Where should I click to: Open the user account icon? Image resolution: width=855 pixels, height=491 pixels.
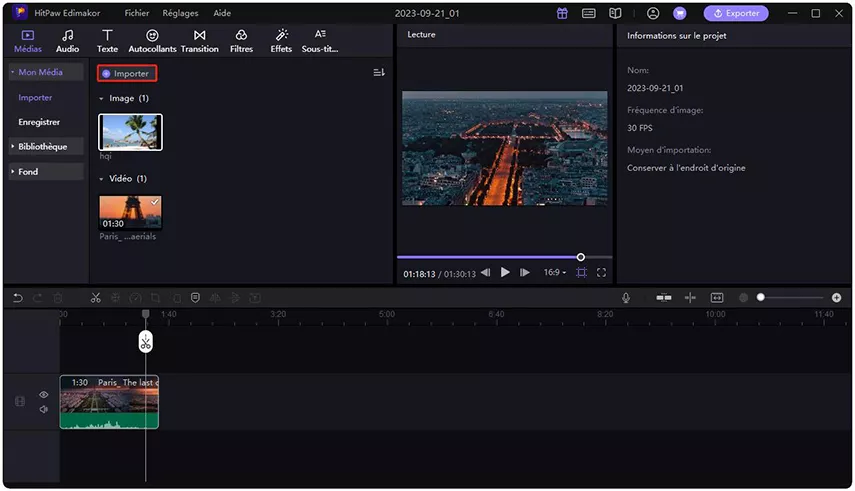(653, 13)
